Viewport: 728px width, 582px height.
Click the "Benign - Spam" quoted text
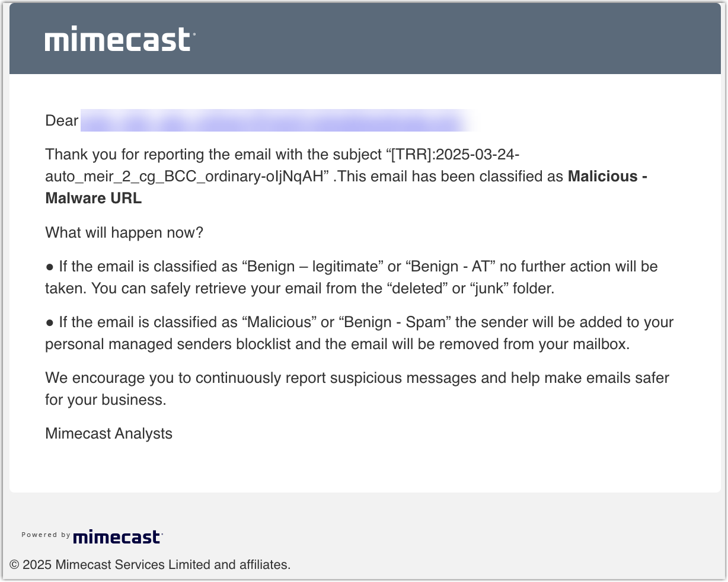tap(394, 322)
